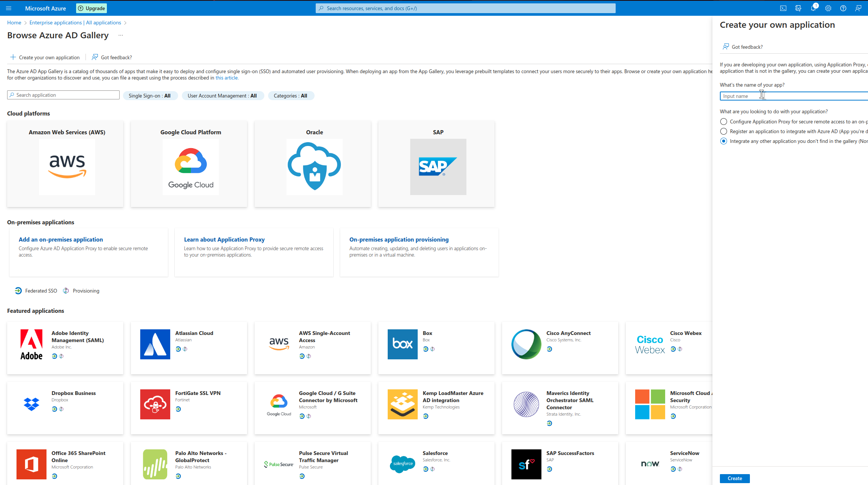Select the Adobe Identity Management logo

(31, 344)
